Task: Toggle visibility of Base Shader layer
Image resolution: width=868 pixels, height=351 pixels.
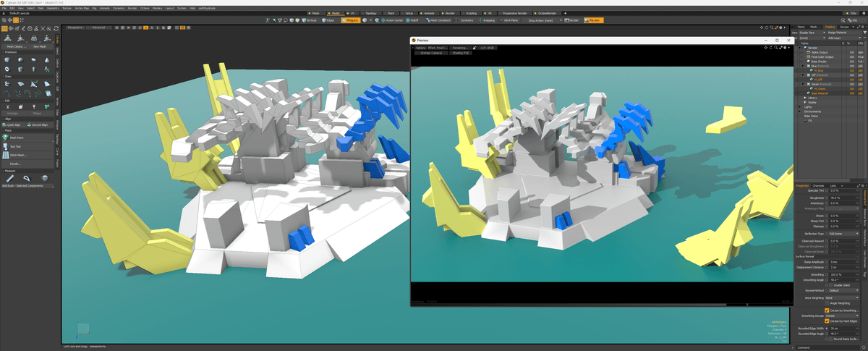Action: click(796, 62)
